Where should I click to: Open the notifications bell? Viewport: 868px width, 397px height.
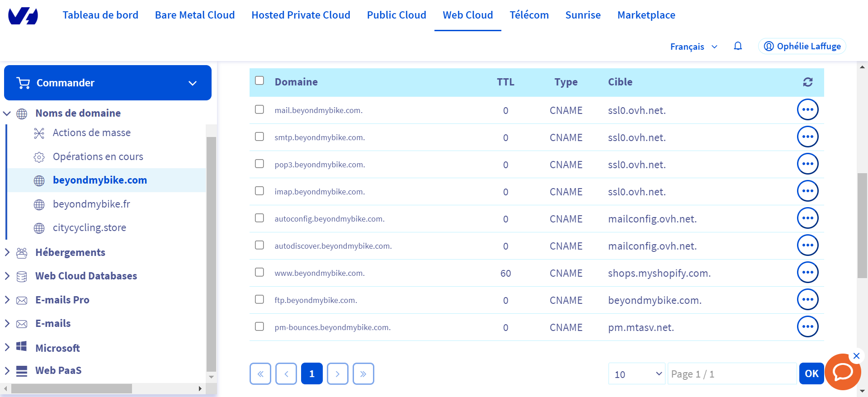(x=738, y=46)
